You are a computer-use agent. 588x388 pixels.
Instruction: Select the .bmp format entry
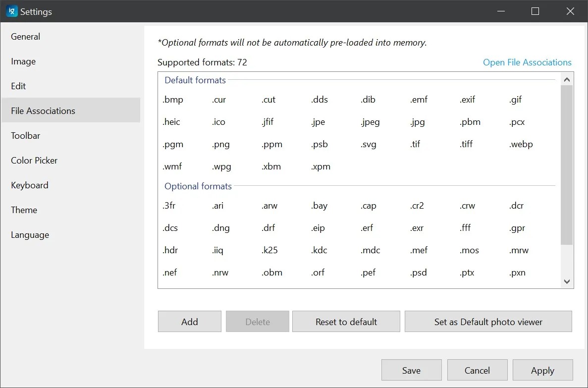(173, 100)
